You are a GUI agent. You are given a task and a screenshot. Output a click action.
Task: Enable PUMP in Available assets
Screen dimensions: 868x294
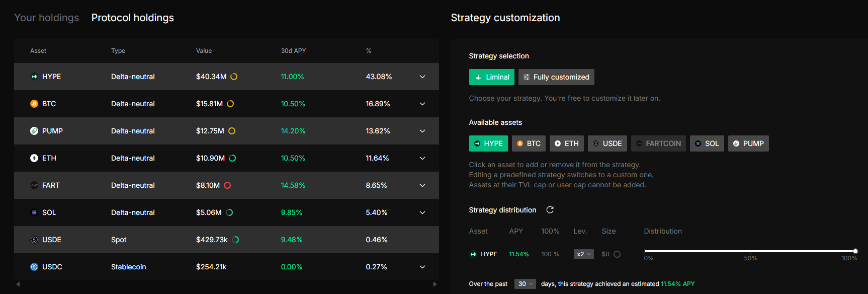[748, 143]
